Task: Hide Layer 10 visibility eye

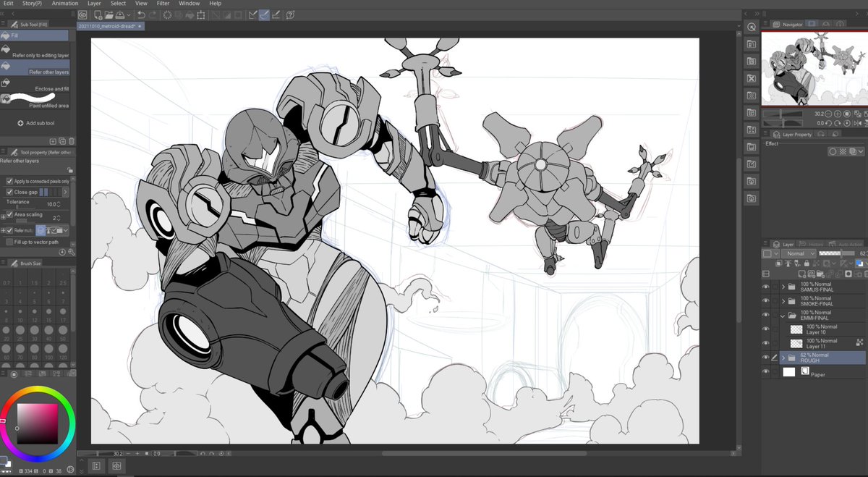Action: [766, 329]
